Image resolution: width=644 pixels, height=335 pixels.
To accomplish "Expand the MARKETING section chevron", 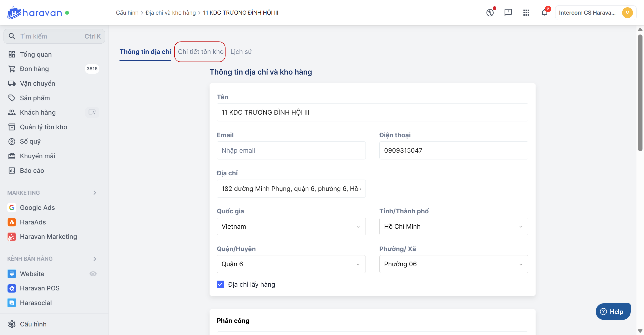I will [95, 193].
